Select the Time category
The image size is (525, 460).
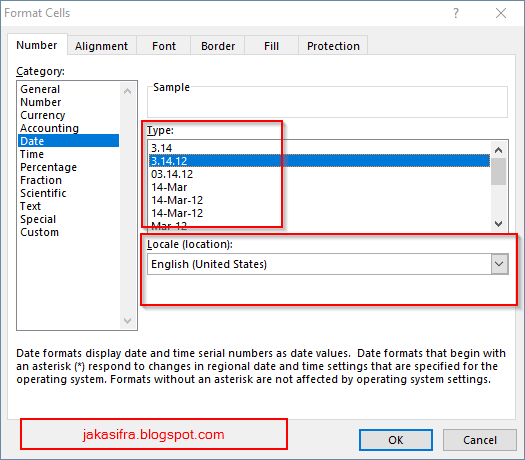pyautogui.click(x=69, y=154)
